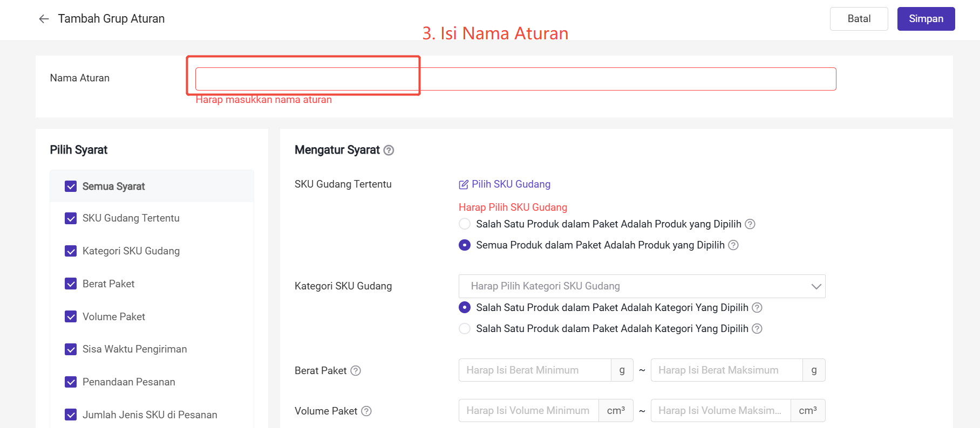Click the Harap Isi Berat Minimum field

[534, 370]
